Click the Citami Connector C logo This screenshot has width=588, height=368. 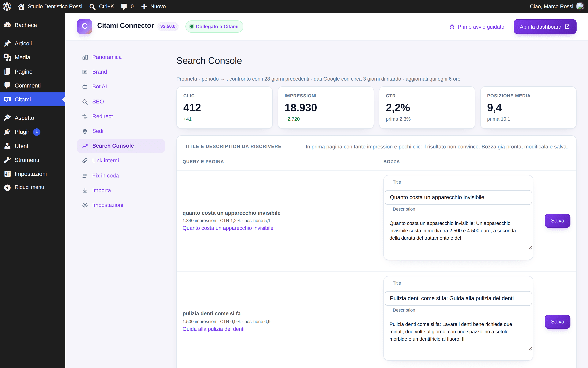point(84,27)
